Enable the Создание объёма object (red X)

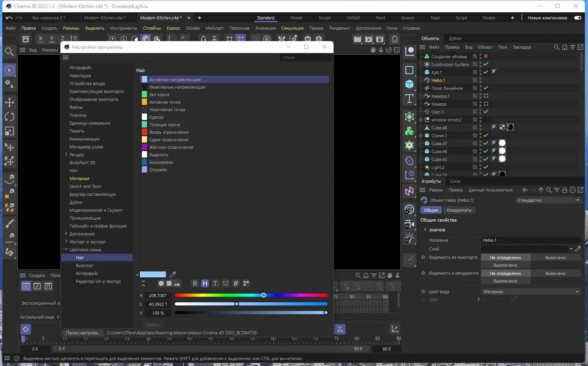[x=486, y=56]
